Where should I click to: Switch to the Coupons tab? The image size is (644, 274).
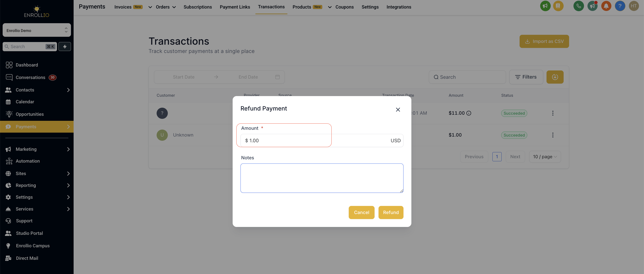pos(344,7)
